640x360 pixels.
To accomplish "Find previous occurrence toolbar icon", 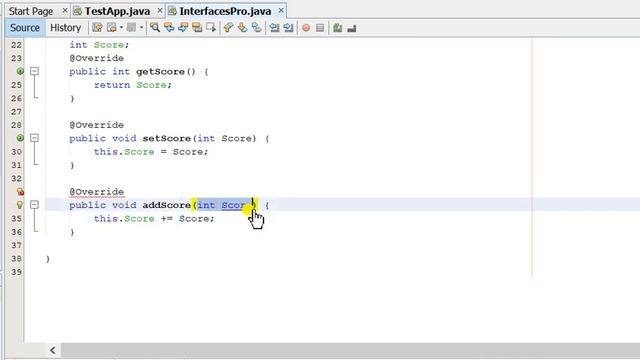I will point(169,28).
